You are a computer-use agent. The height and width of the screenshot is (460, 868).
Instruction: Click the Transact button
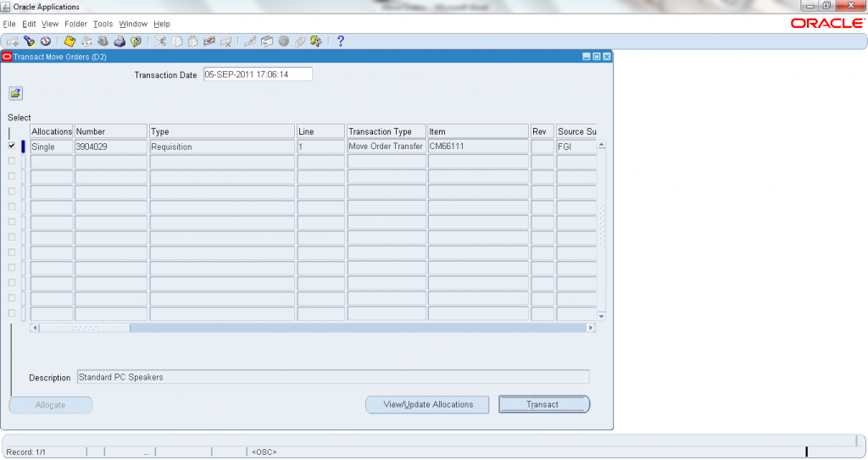click(543, 405)
